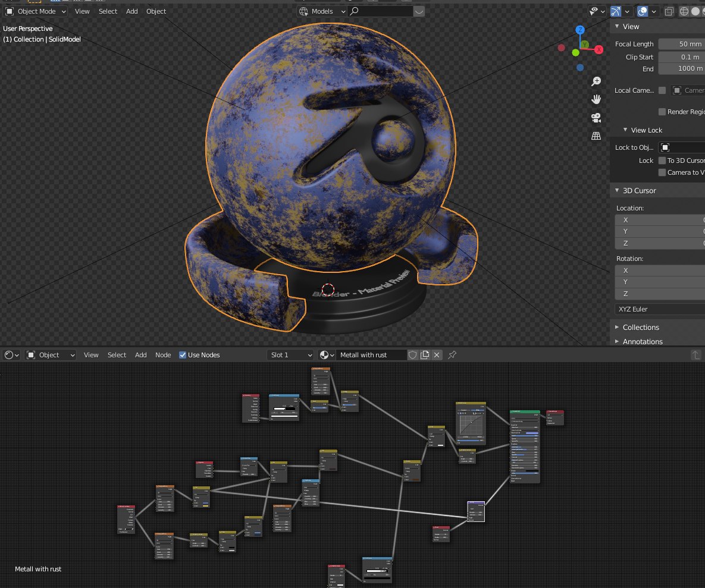The height and width of the screenshot is (588, 705).
Task: Browse materials with sphere icon
Action: tap(327, 355)
